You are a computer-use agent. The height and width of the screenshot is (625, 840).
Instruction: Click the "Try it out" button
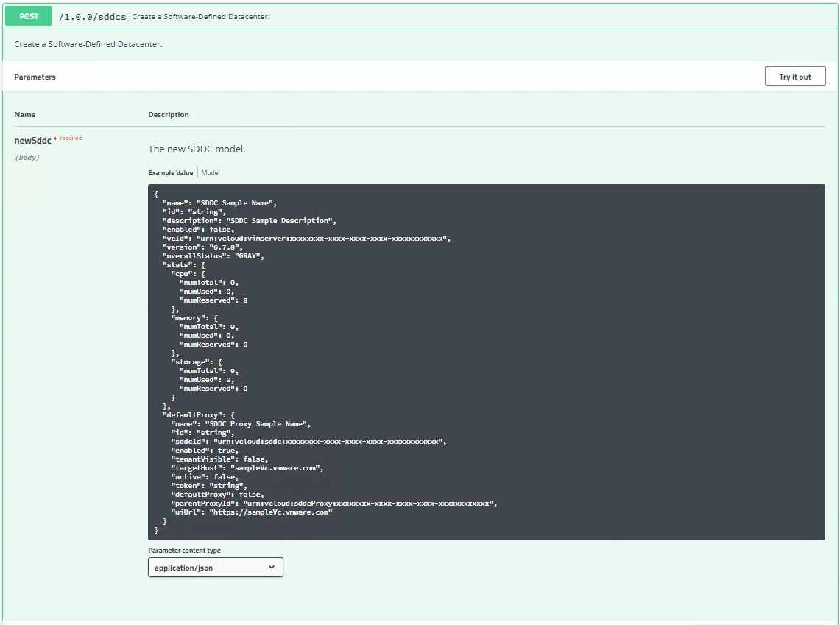[x=794, y=77]
